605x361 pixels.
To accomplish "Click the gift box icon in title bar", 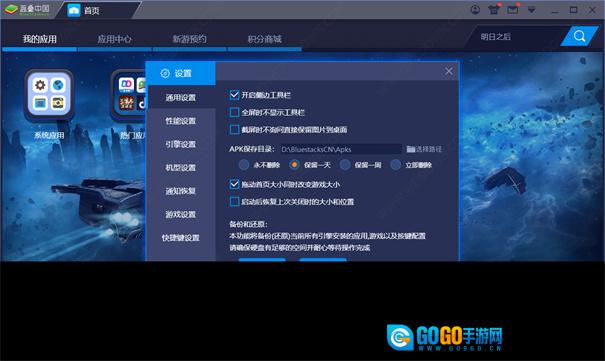I will click(x=493, y=10).
